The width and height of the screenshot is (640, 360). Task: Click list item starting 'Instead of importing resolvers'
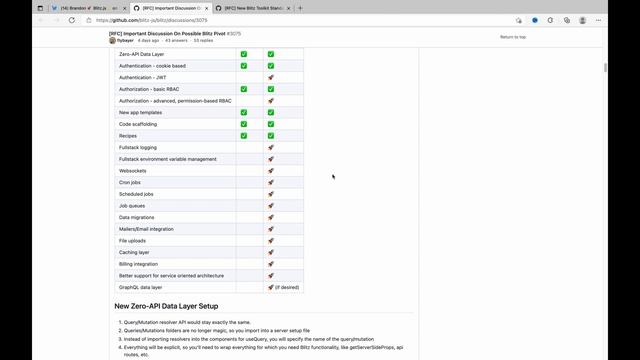(x=249, y=339)
